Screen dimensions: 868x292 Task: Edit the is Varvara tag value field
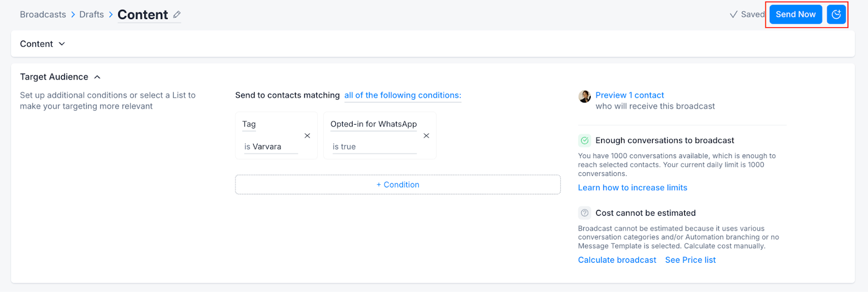pos(271,147)
